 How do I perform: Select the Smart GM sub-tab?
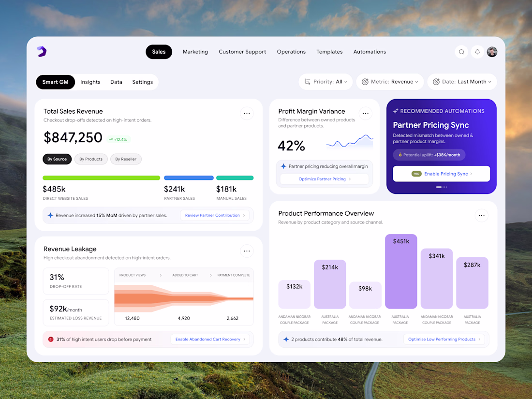point(55,82)
